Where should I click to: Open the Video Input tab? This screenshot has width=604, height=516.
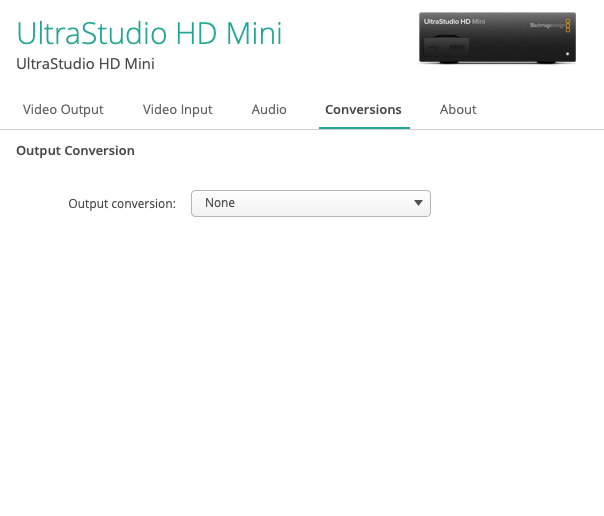178,110
